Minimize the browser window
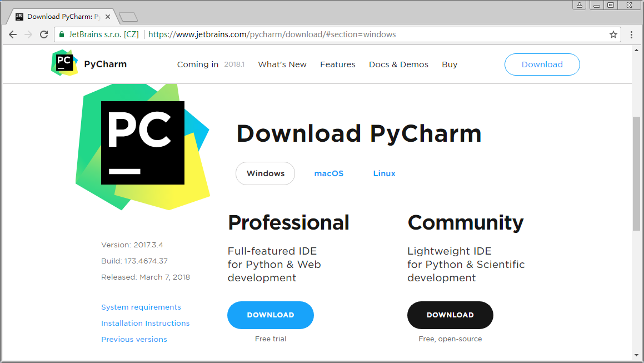This screenshot has height=363, width=644. [x=597, y=5]
